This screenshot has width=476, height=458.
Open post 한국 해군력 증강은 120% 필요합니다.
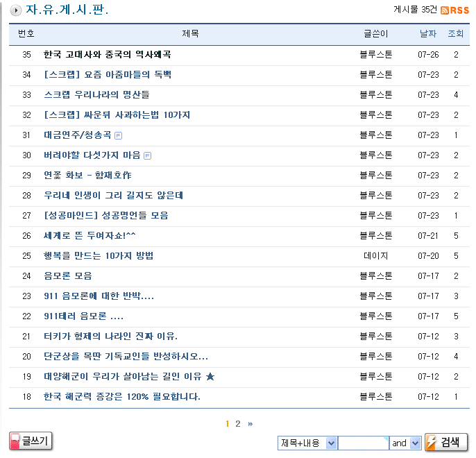[122, 397]
